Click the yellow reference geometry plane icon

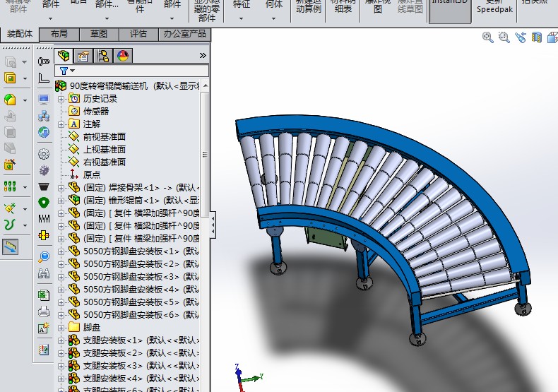point(10,208)
